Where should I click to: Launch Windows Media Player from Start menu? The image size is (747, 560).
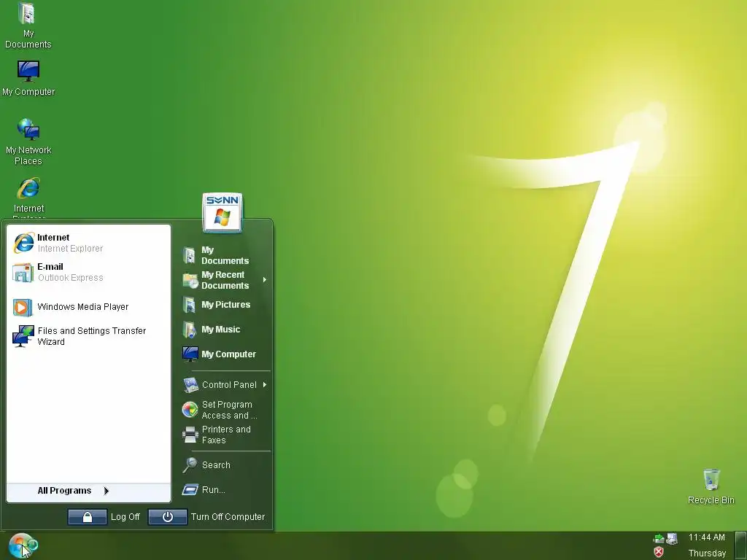[88, 307]
